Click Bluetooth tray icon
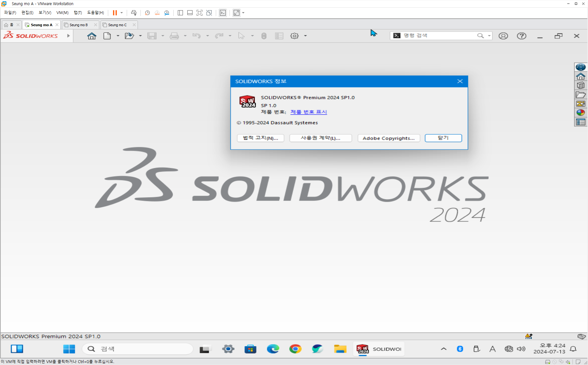The height and width of the screenshot is (365, 588). (460, 349)
